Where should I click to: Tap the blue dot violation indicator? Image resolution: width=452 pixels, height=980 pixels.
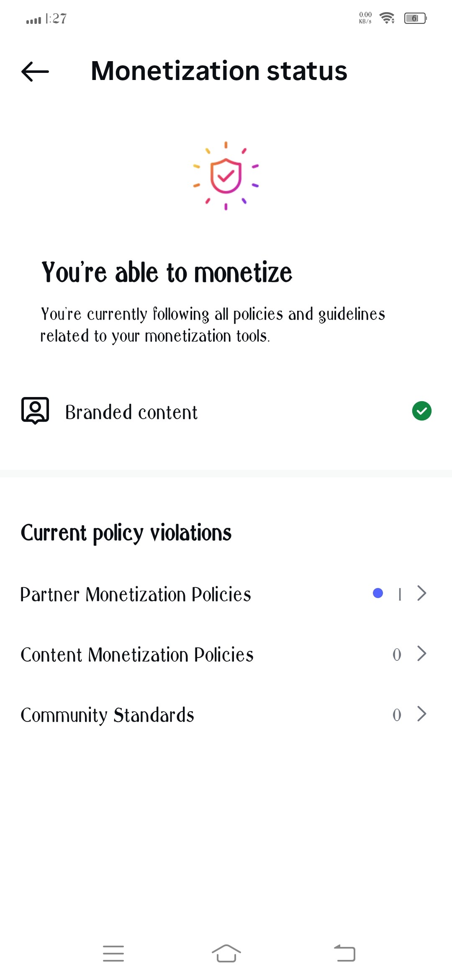(378, 593)
